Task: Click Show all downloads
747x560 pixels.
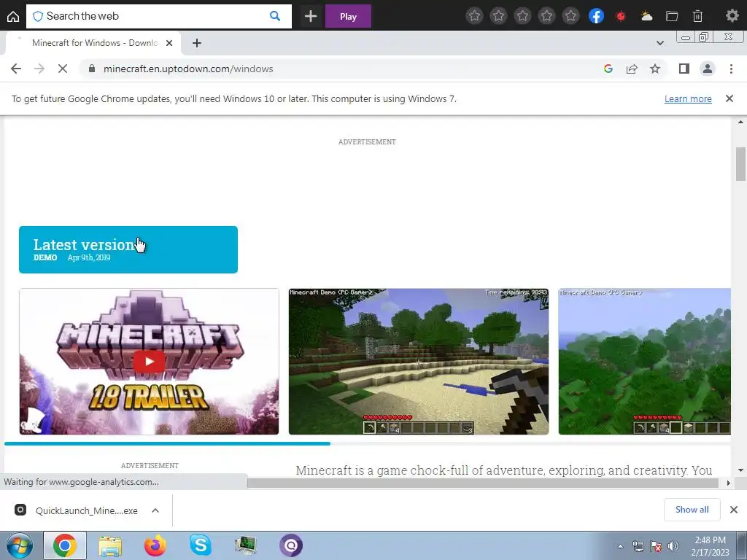Action: pos(692,510)
